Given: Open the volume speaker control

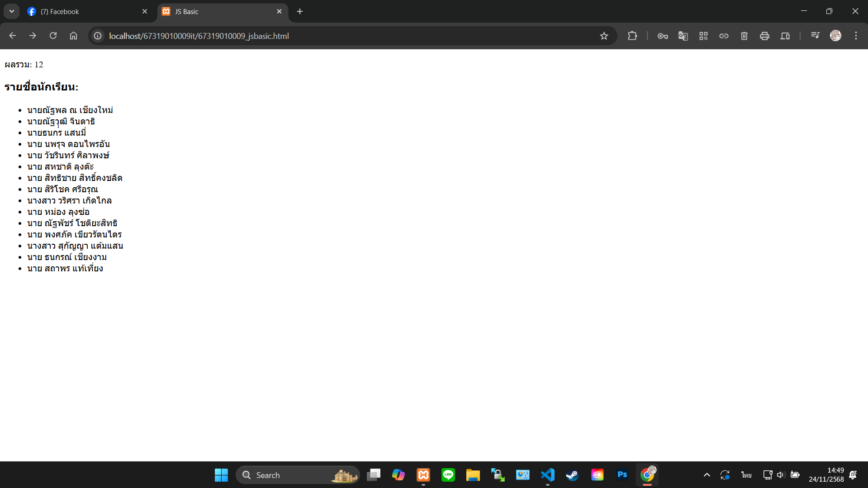Looking at the screenshot, I should point(781,475).
